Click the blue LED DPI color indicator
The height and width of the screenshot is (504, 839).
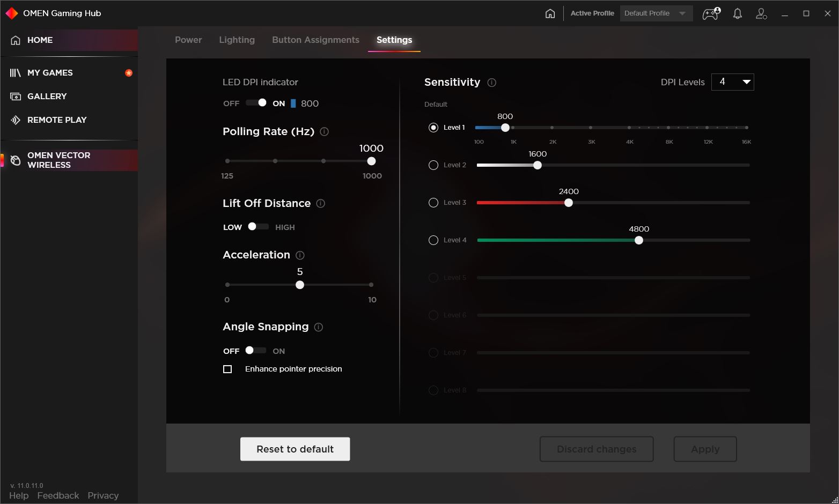coord(293,103)
